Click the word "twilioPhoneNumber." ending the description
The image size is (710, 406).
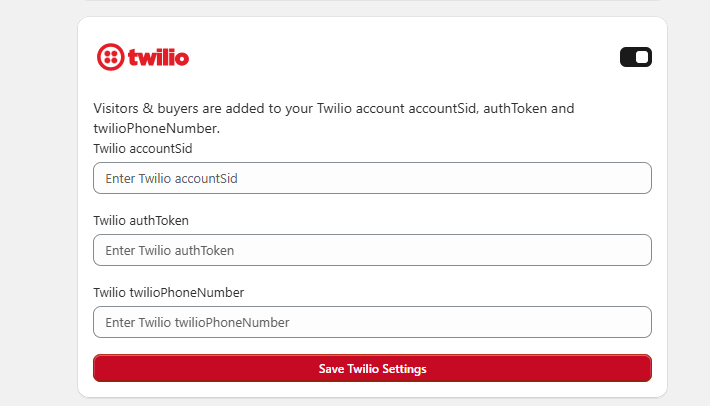(156, 129)
